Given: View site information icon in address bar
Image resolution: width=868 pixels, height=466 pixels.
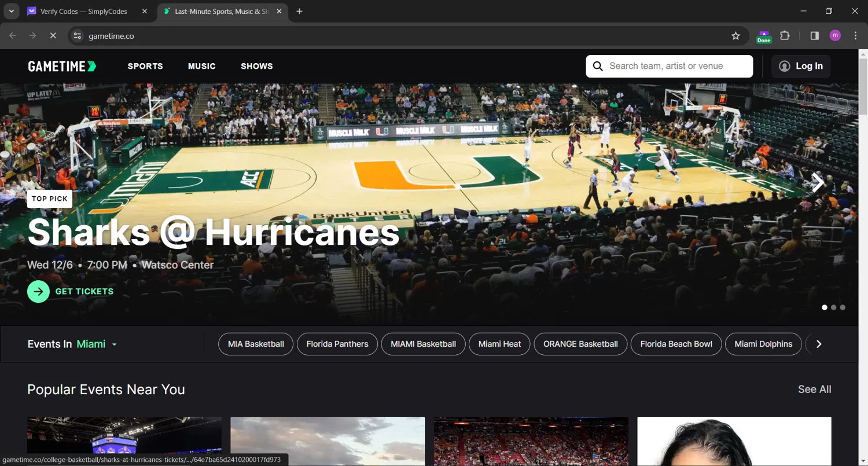Looking at the screenshot, I should point(77,36).
